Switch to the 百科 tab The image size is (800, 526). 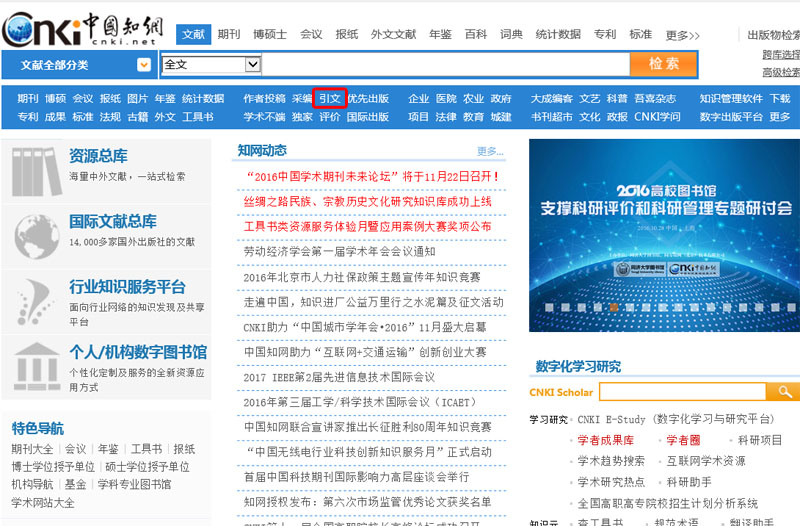coord(476,34)
